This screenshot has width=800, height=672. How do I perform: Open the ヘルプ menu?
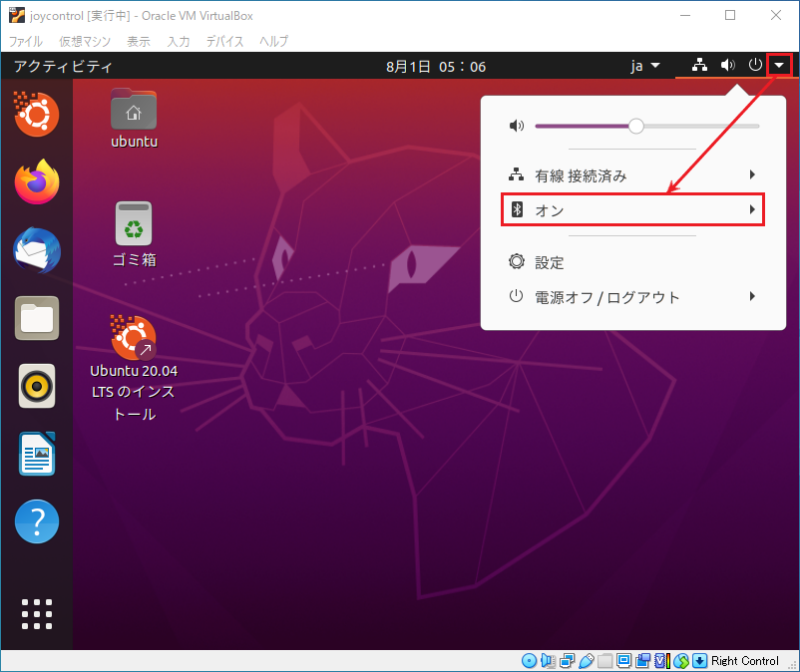(273, 41)
